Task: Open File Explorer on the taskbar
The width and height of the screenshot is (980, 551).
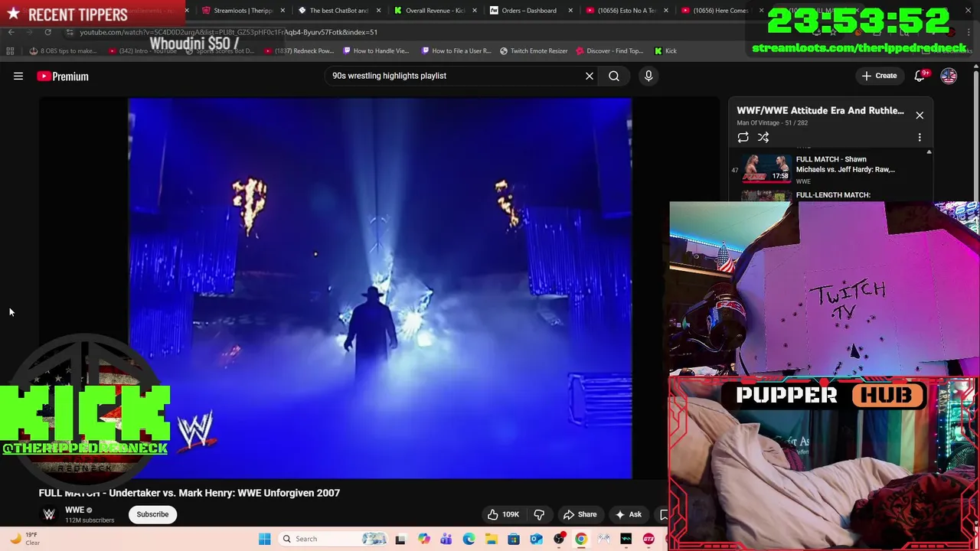Action: [491, 539]
